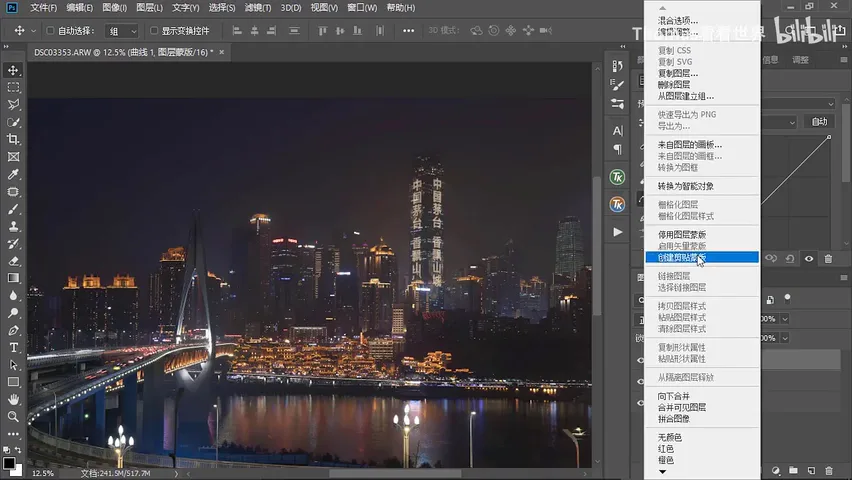Delete the adjustment layer in the Properties panel
The image size is (852, 480).
[828, 259]
